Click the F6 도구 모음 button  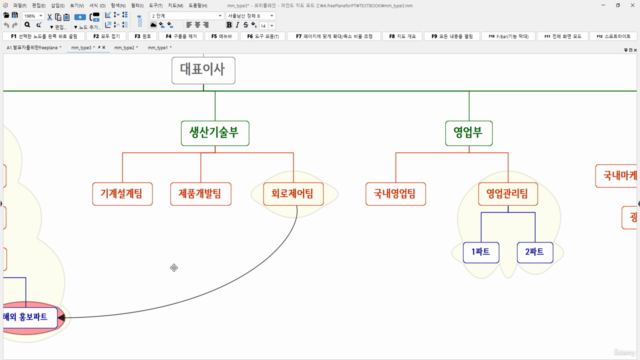coord(263,36)
